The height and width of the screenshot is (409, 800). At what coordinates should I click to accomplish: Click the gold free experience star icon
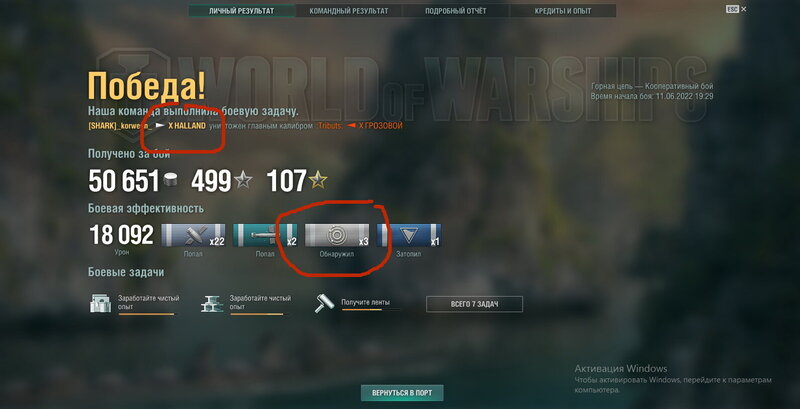coord(318,180)
